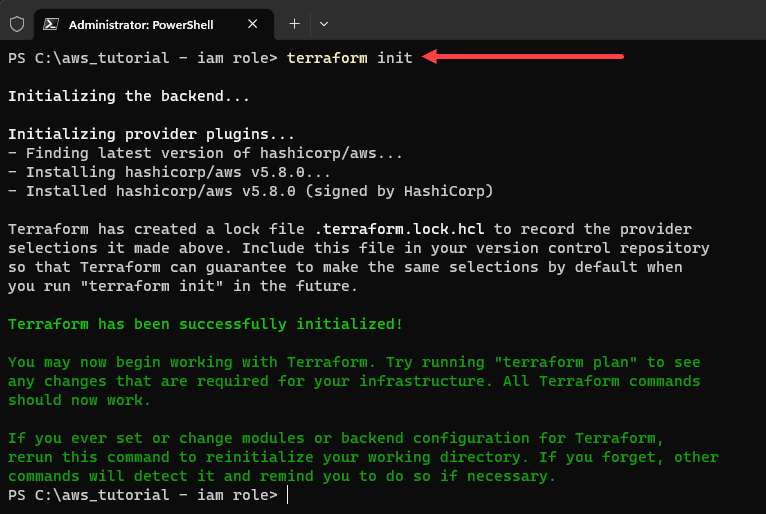Click the bottom prompt line with the cursor
The height and width of the screenshot is (514, 766).
(x=148, y=495)
